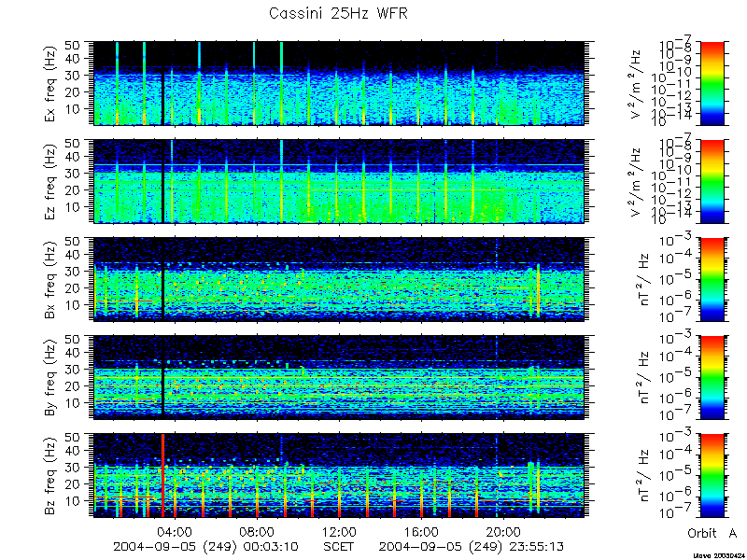Click the Bx panel color scale bar

712,279
